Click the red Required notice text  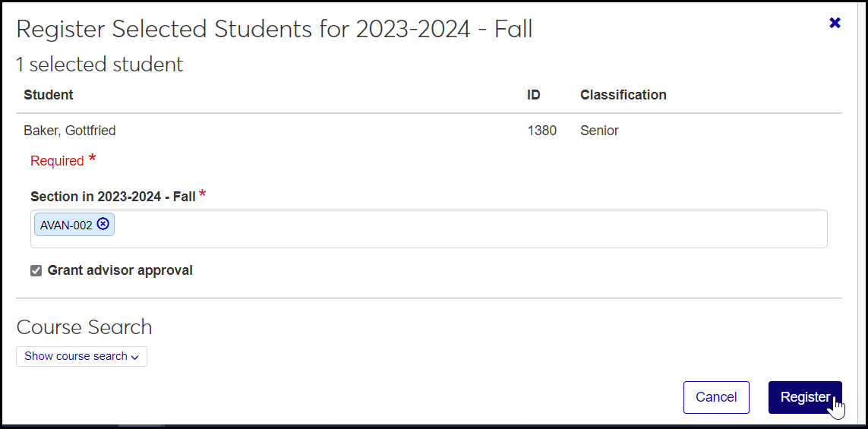[57, 161]
